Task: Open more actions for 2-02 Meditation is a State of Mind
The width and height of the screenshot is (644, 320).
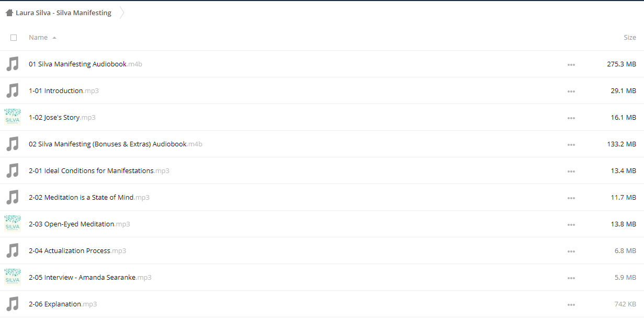Action: coord(571,198)
